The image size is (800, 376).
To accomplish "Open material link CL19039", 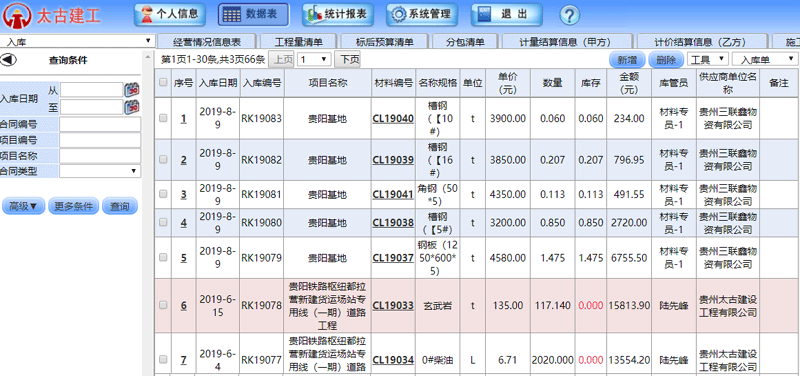I will point(393,160).
